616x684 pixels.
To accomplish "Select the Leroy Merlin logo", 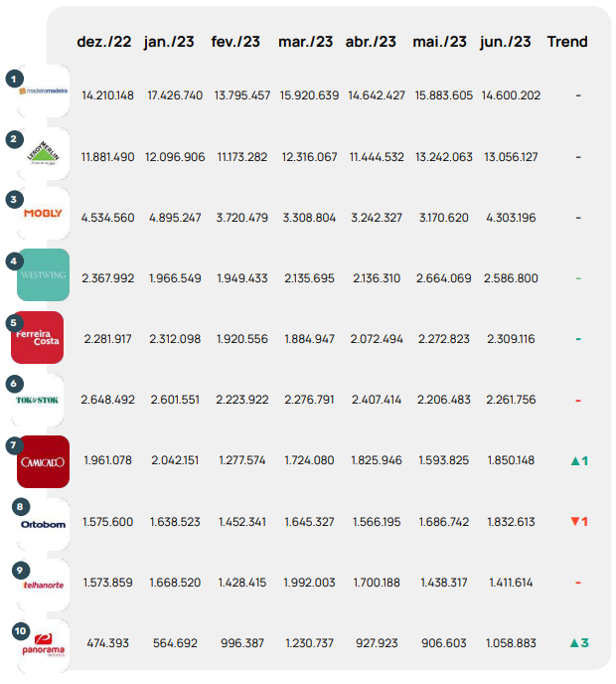I will (x=44, y=153).
